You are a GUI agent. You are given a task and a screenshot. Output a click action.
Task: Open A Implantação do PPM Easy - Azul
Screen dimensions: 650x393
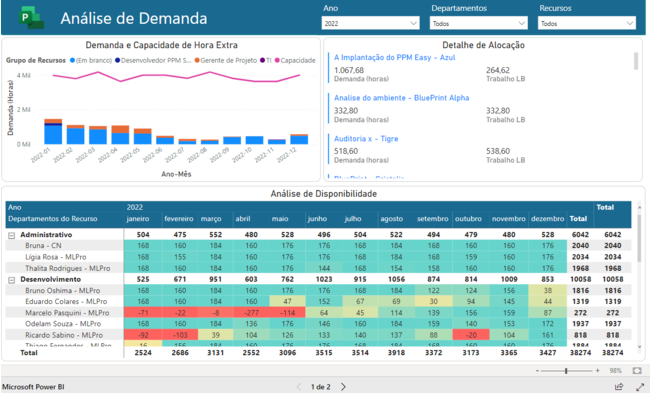point(395,57)
